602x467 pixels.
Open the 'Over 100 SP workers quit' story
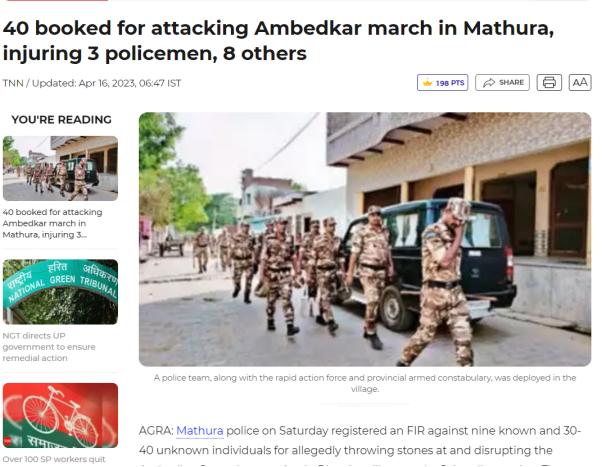pos(54,459)
